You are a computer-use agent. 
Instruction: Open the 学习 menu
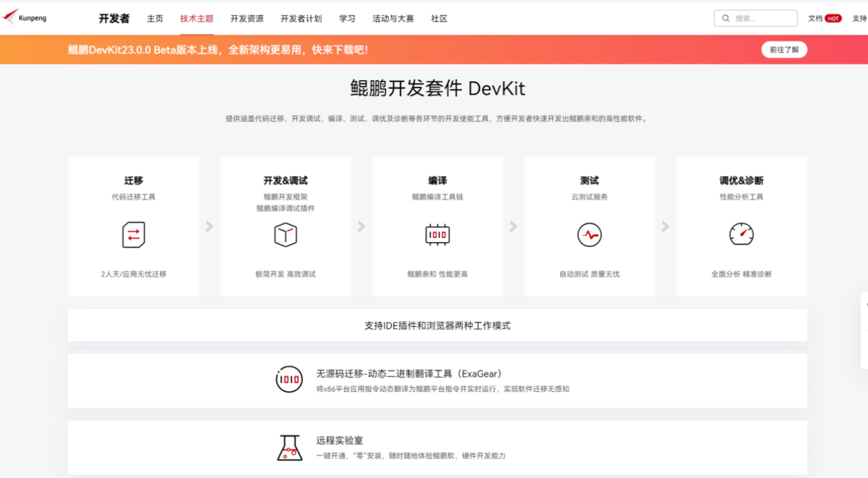coord(347,18)
